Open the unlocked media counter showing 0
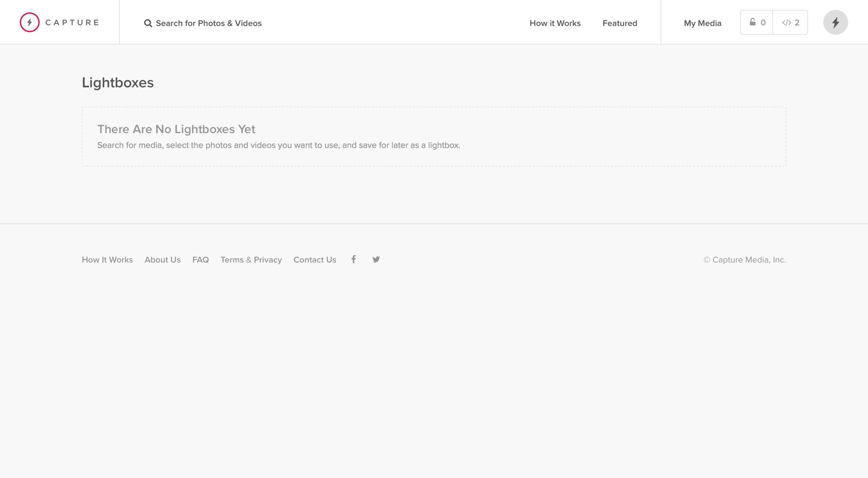Image resolution: width=868 pixels, height=478 pixels. coord(757,22)
